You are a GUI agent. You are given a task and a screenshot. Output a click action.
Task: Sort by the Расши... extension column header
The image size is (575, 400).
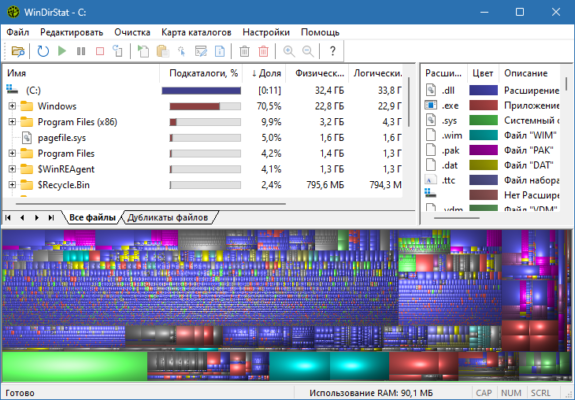[444, 73]
